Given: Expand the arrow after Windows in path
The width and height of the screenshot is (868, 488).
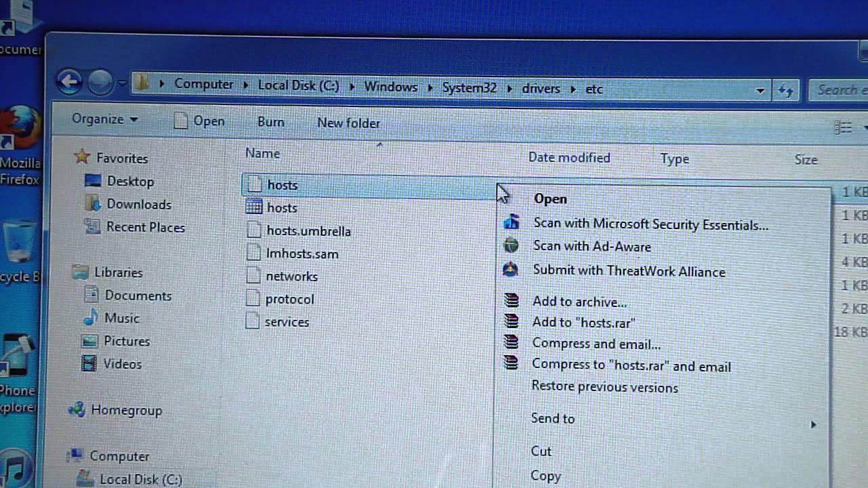Looking at the screenshot, I should 430,87.
